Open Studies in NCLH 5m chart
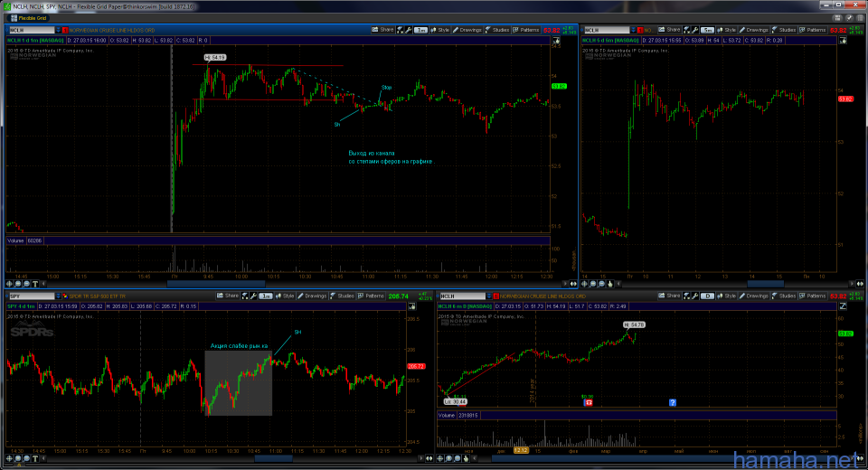The height and width of the screenshot is (470, 868). (783, 30)
